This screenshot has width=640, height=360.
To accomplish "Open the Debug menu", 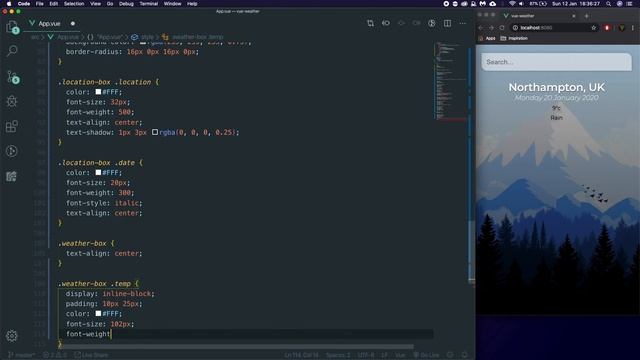I will [126, 4].
